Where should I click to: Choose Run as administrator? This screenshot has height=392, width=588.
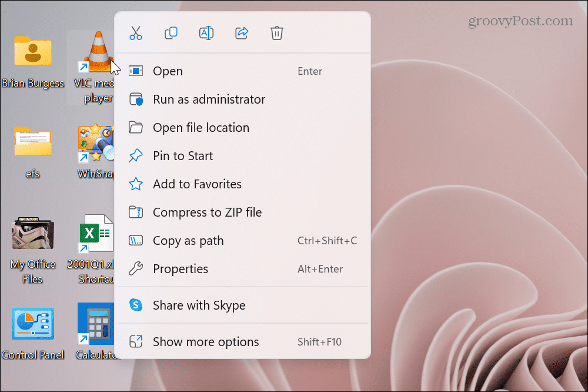[x=243, y=99]
